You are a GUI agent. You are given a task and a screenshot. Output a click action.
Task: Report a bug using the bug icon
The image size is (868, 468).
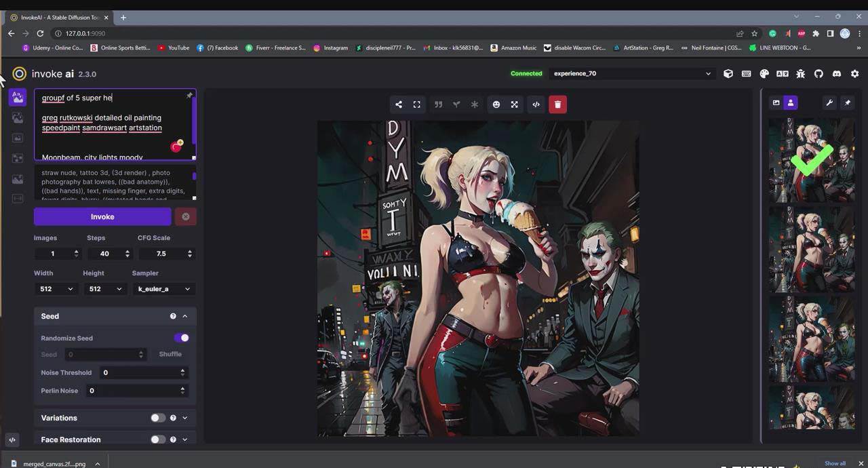pos(800,73)
